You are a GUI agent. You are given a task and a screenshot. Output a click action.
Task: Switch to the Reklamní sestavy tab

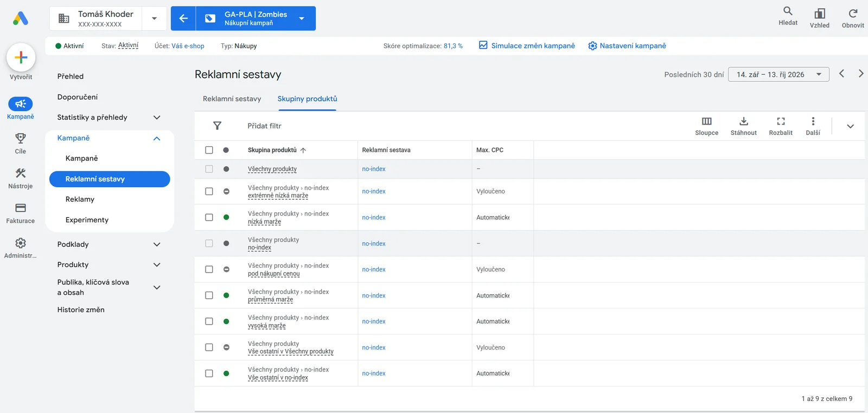[x=232, y=99]
